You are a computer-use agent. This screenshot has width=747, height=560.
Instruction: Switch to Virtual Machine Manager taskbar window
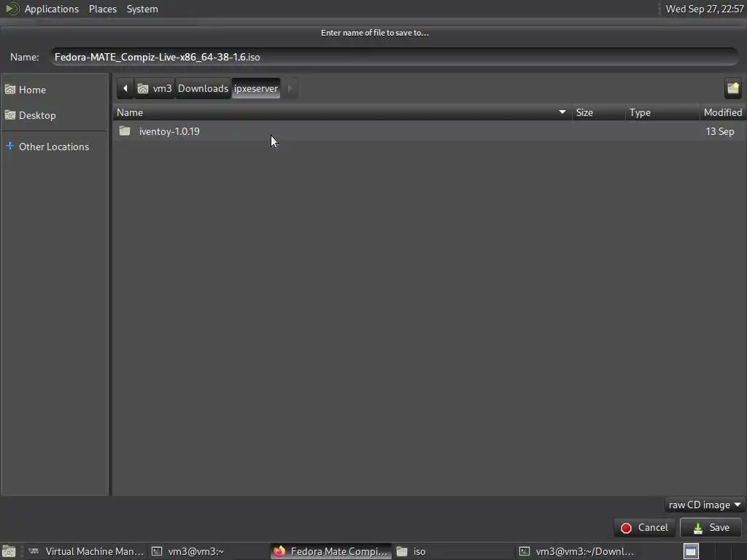pos(86,551)
